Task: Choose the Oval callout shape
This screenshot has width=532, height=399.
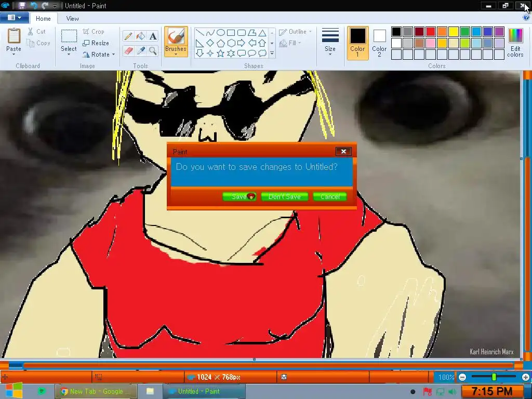Action: pyautogui.click(x=252, y=54)
